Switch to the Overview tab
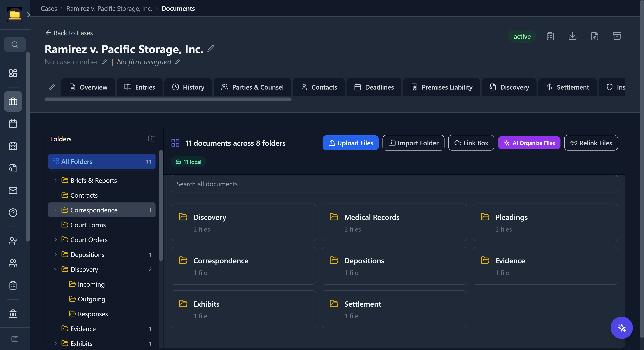 (x=88, y=87)
